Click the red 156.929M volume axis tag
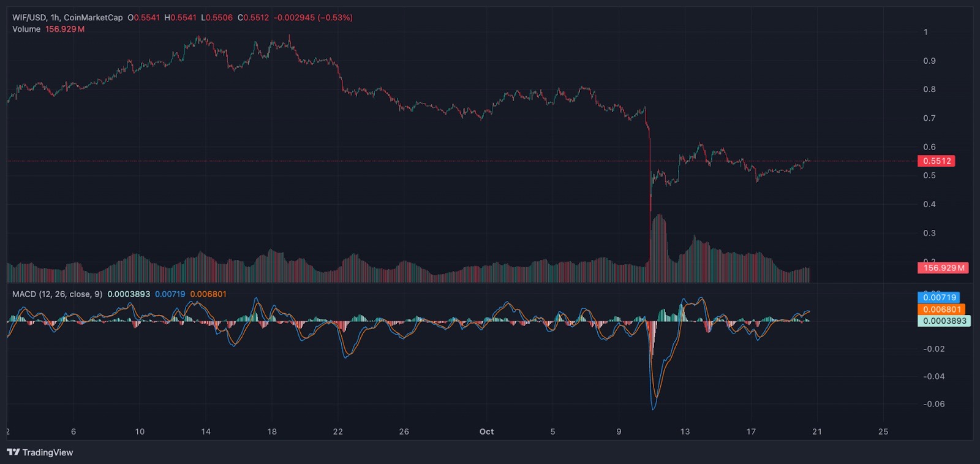 tap(943, 268)
